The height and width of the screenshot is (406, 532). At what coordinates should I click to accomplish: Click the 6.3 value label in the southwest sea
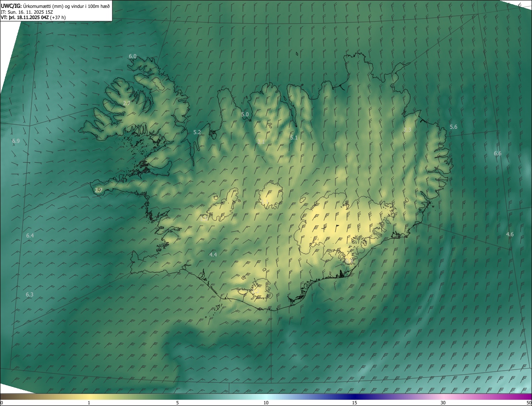(x=30, y=295)
